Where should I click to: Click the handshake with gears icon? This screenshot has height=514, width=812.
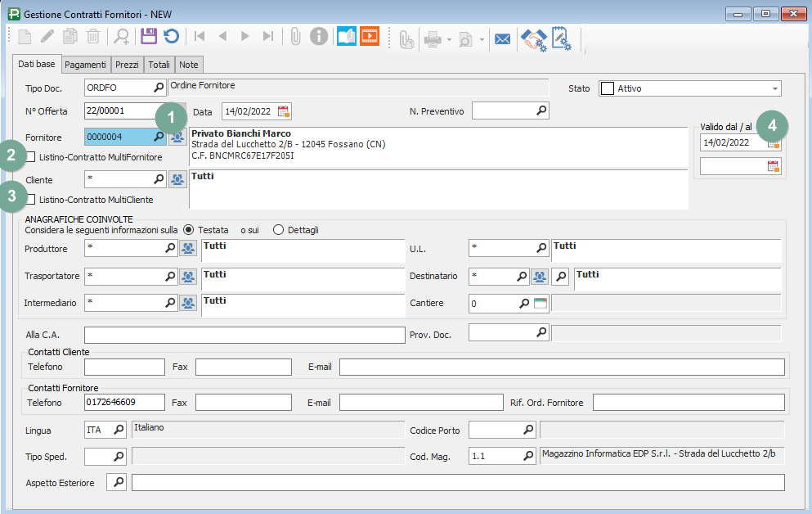click(x=534, y=38)
